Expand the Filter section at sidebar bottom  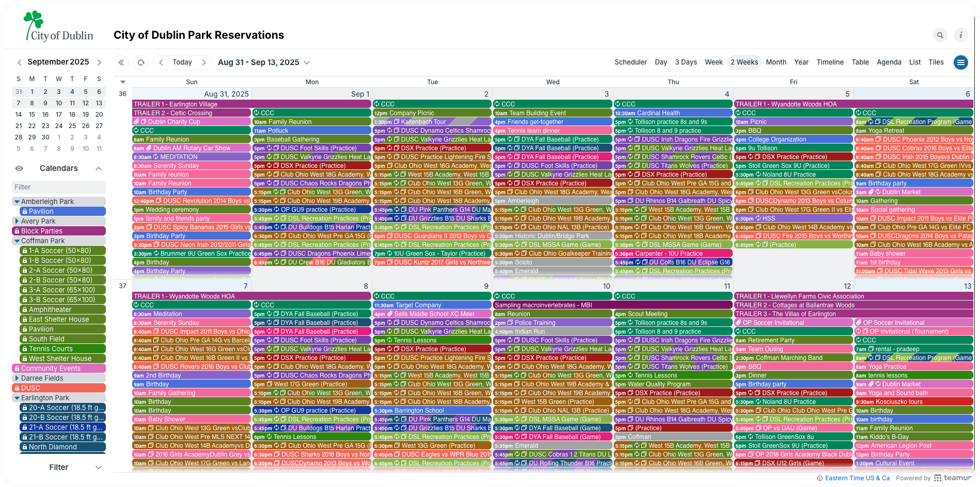point(98,467)
